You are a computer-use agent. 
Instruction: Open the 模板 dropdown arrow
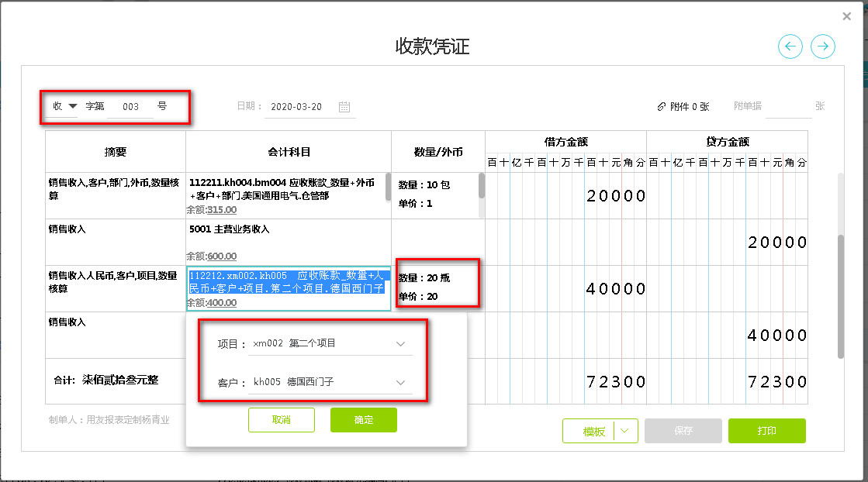pyautogui.click(x=626, y=431)
